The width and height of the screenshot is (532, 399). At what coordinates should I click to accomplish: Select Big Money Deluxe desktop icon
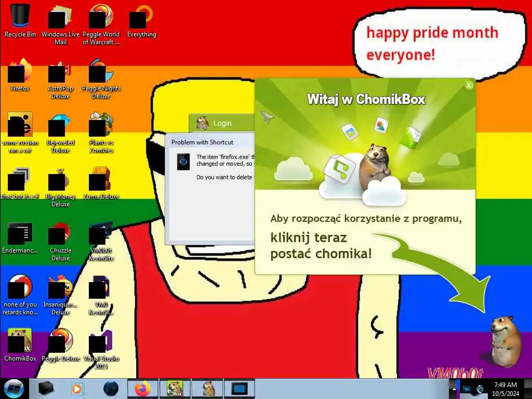click(60, 187)
